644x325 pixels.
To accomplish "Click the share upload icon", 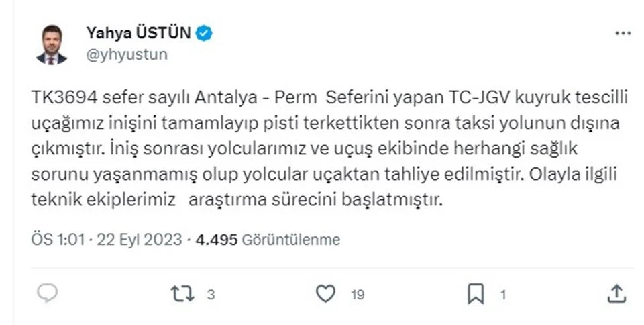I will point(616,293).
